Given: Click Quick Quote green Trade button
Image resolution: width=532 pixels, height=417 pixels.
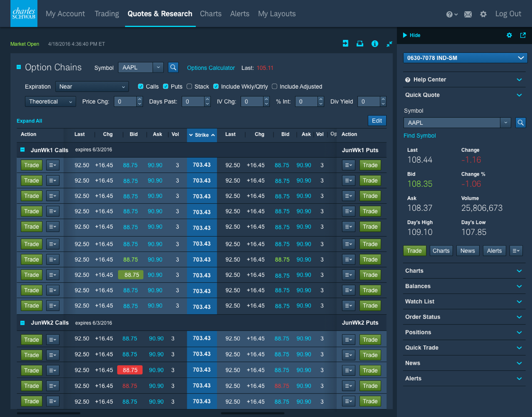Looking at the screenshot, I should [x=414, y=251].
